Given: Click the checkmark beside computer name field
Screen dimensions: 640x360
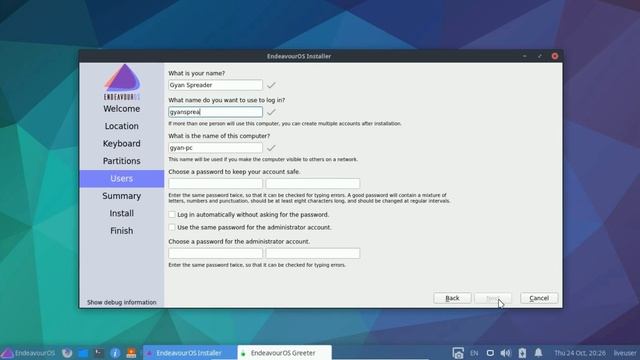Looking at the screenshot, I should [x=271, y=148].
